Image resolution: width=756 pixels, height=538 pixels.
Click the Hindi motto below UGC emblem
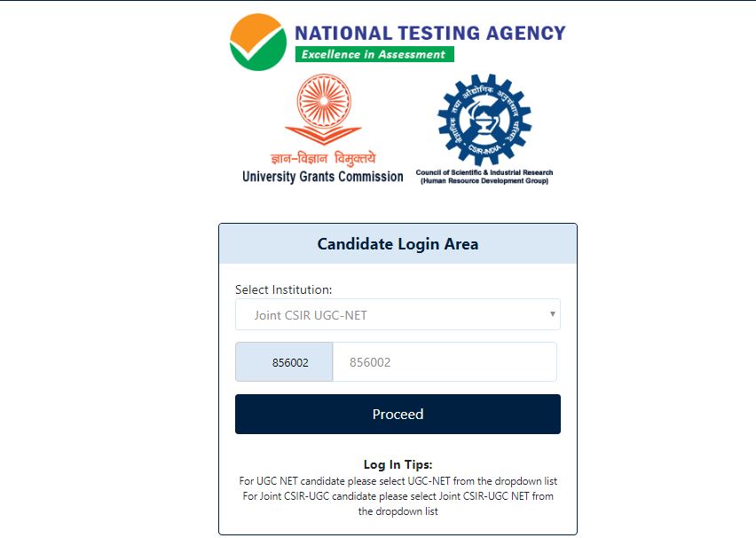(x=323, y=158)
